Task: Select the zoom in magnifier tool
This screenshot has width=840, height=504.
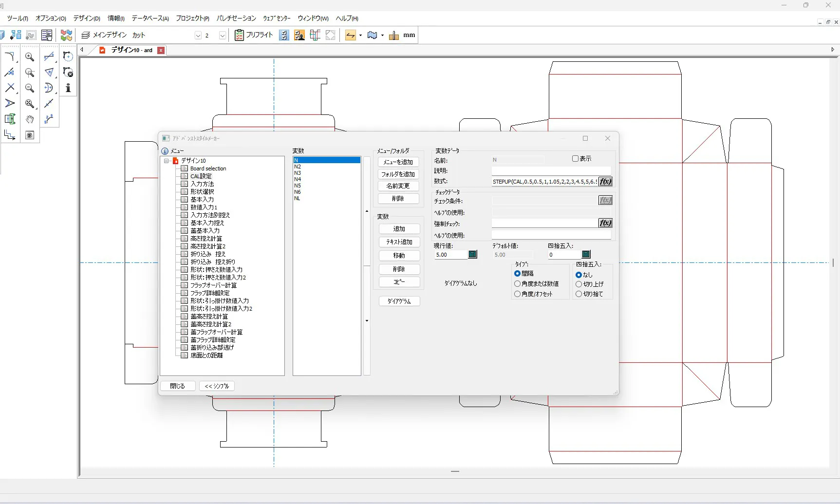Action: (x=30, y=57)
